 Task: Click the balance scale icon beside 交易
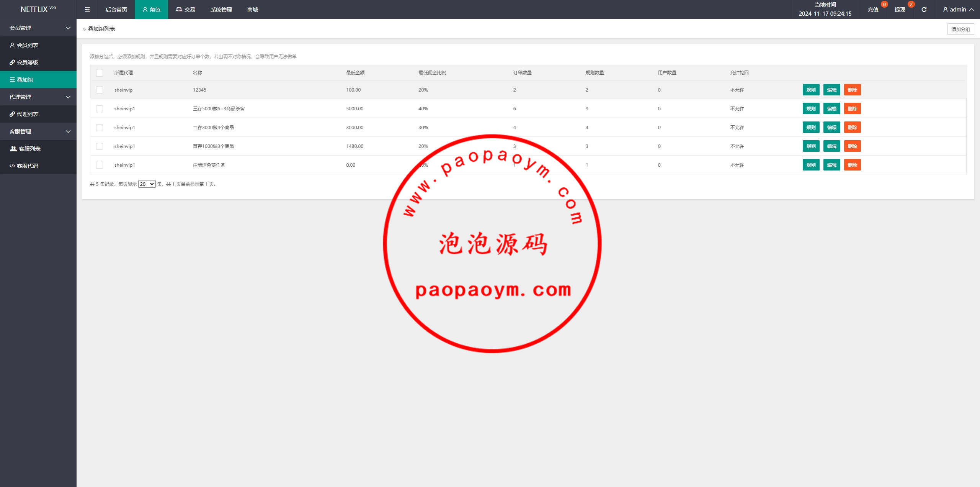[x=179, y=10]
